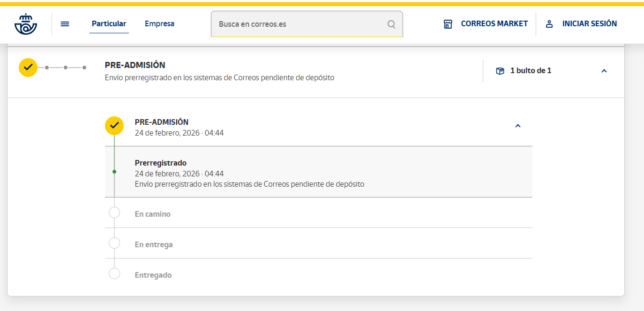Open the CORREOS MARKET link
The height and width of the screenshot is (311, 644).
tap(494, 24)
